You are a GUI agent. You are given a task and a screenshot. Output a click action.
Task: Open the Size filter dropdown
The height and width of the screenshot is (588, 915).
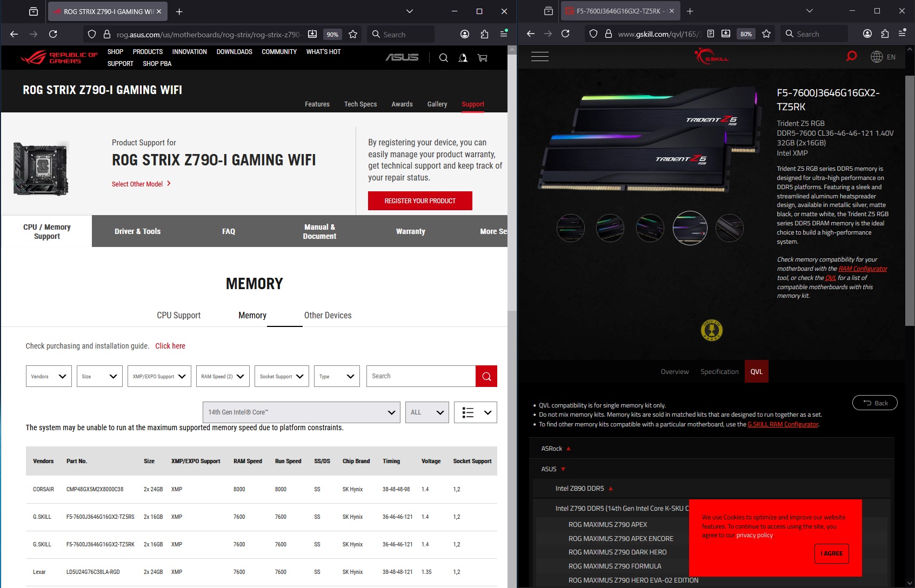[x=99, y=377]
